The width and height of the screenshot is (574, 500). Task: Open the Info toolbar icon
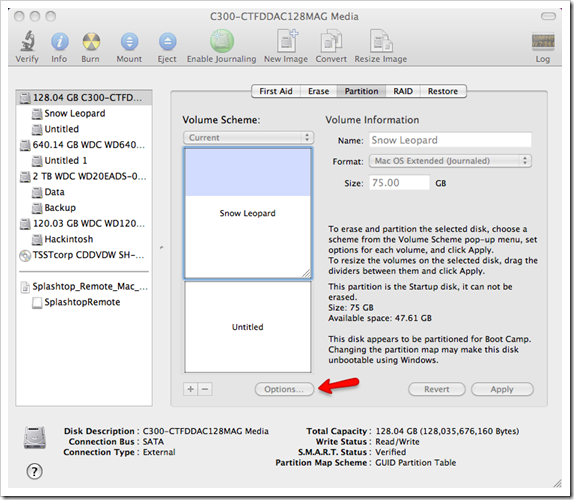tap(59, 41)
